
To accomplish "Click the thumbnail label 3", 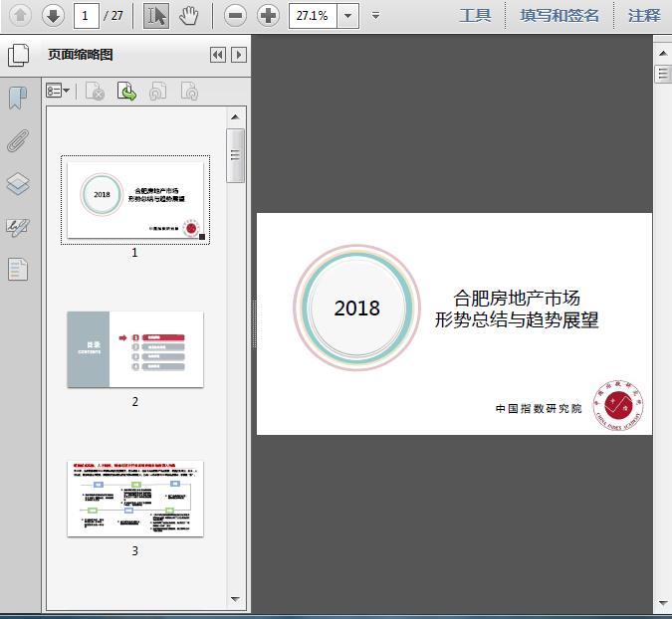I will click(x=135, y=550).
